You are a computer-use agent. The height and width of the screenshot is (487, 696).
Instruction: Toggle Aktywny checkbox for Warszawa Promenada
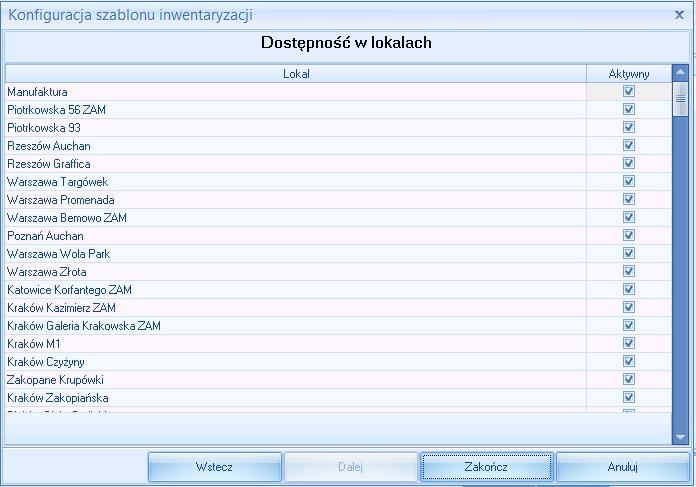click(629, 199)
